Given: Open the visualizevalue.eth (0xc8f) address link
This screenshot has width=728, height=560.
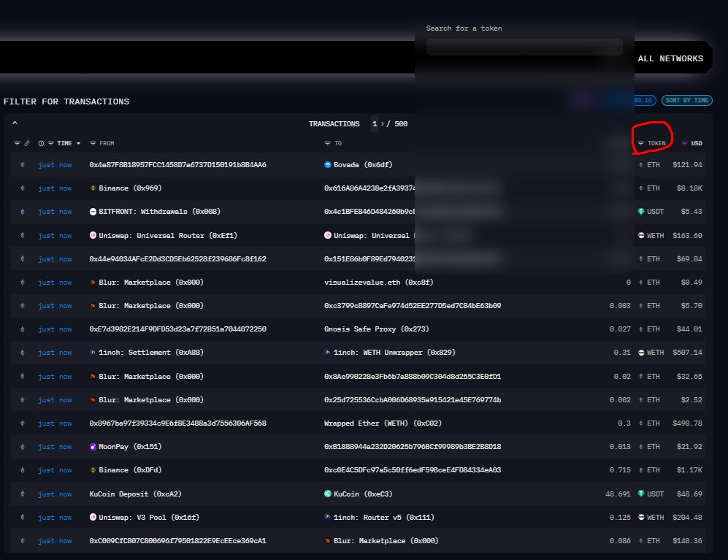Looking at the screenshot, I should [x=378, y=282].
